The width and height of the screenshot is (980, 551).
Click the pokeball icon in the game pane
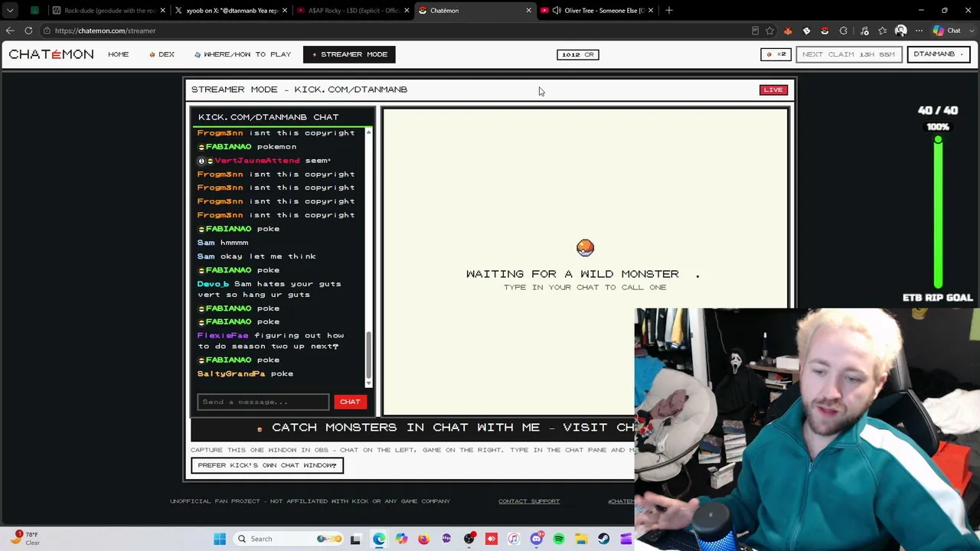coord(585,247)
